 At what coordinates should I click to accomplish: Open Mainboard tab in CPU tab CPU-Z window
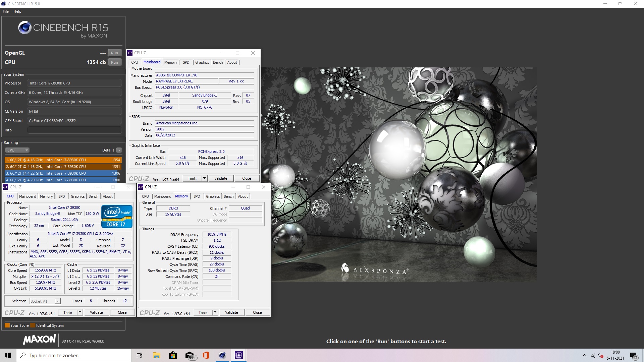tap(28, 196)
